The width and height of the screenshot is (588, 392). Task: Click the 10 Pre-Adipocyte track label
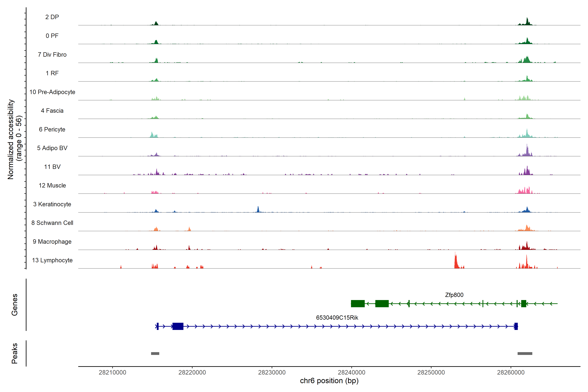click(x=52, y=92)
